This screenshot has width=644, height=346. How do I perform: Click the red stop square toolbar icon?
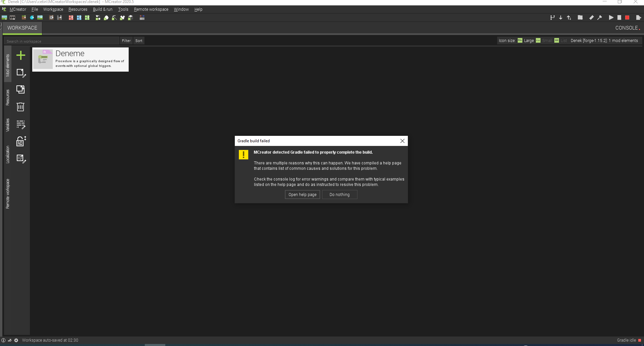point(627,18)
